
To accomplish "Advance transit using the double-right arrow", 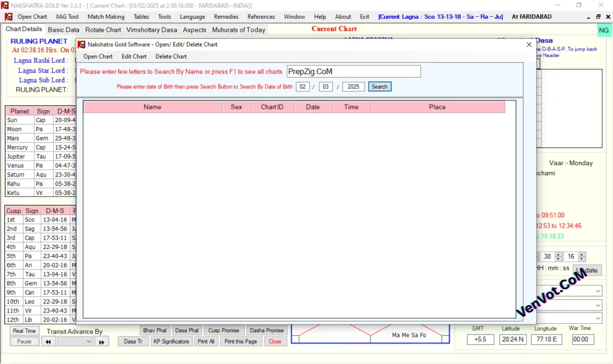I will coord(102,341).
